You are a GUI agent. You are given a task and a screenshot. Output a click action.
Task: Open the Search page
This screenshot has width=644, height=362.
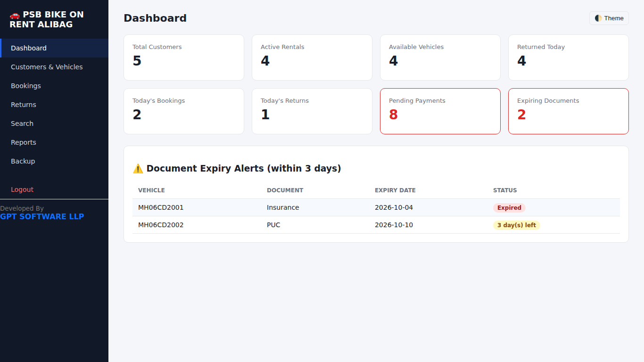click(54, 123)
